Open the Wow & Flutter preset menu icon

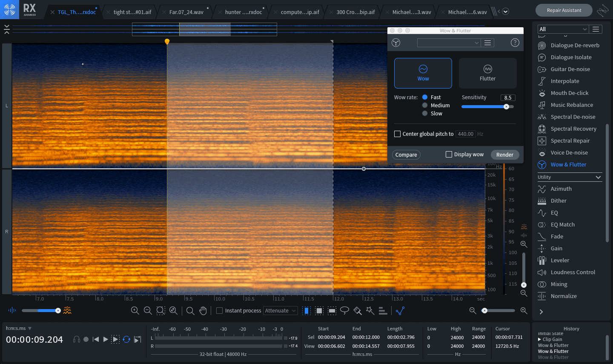pos(488,43)
